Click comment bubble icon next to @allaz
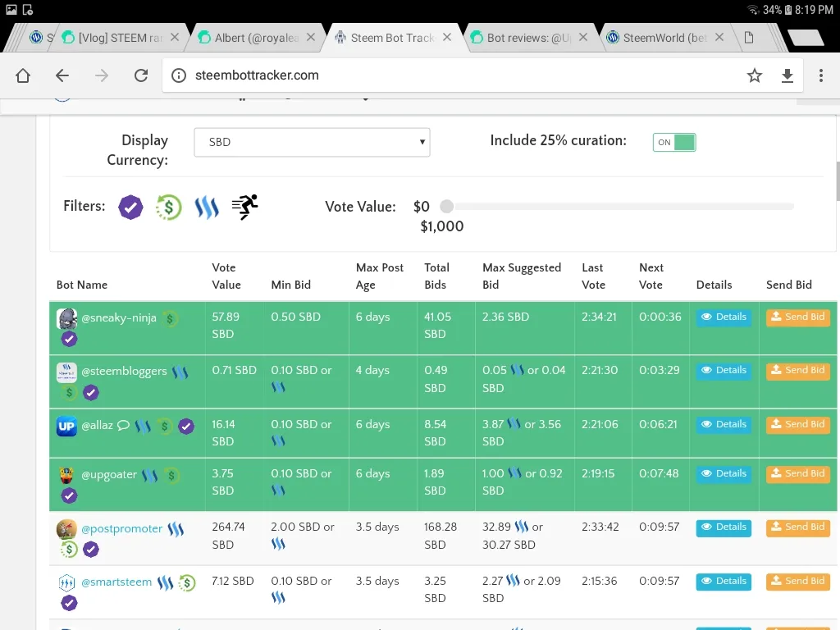The height and width of the screenshot is (630, 840). point(123,426)
